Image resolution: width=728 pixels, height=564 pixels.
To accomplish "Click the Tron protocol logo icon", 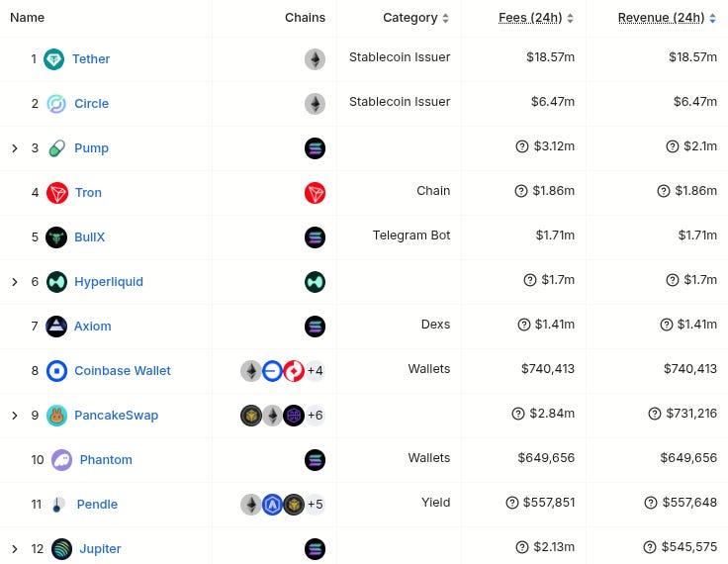I will tap(57, 193).
